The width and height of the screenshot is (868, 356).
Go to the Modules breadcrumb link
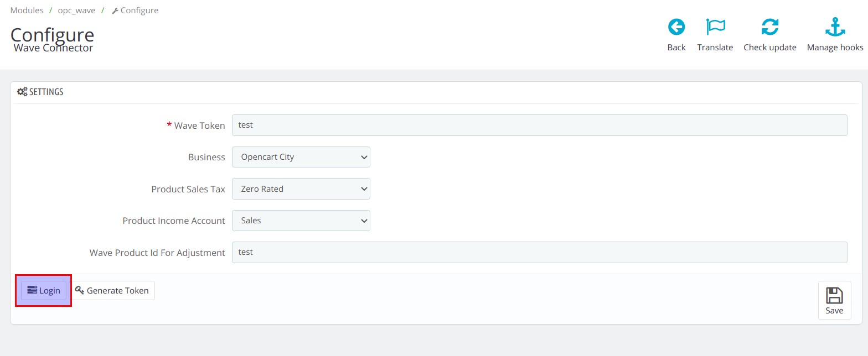(x=27, y=11)
